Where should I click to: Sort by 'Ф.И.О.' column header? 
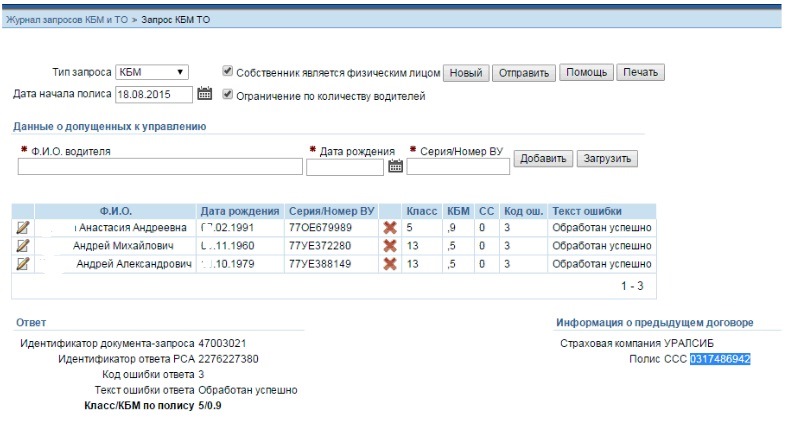[x=116, y=211]
